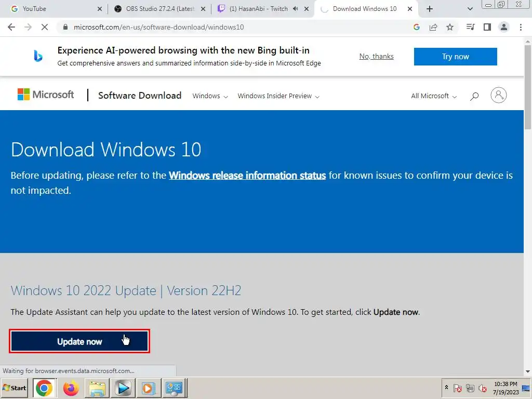532x399 pixels.
Task: Click the Update now button
Action: tap(79, 341)
